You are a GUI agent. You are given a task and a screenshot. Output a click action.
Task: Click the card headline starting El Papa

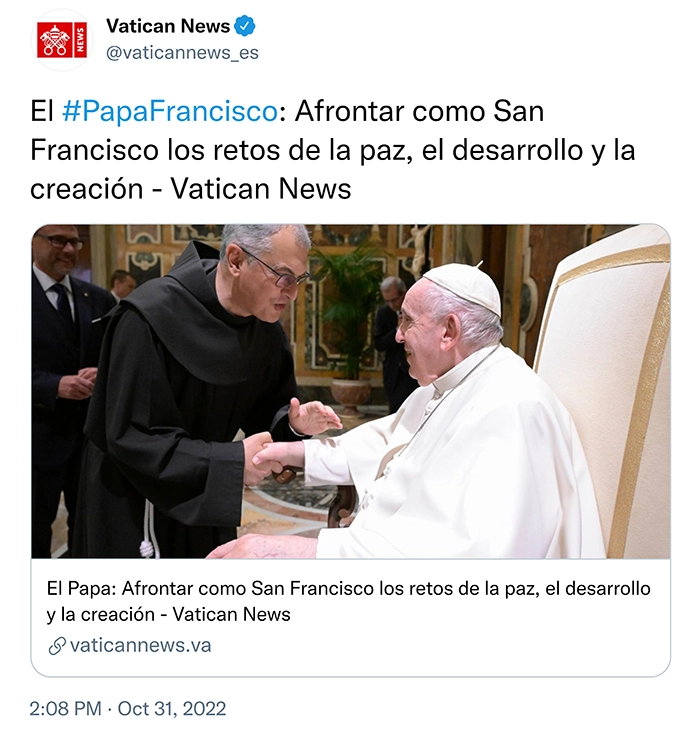[x=349, y=601]
